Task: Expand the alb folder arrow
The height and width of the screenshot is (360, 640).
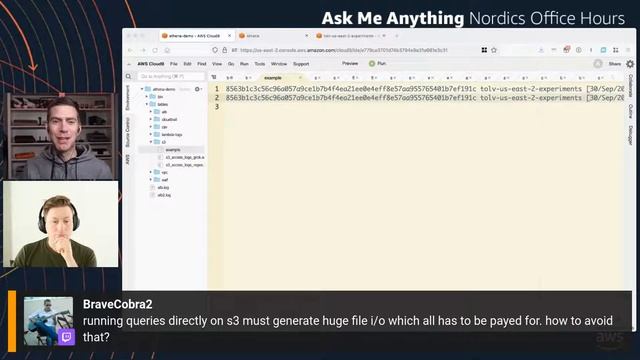Action: (151, 112)
